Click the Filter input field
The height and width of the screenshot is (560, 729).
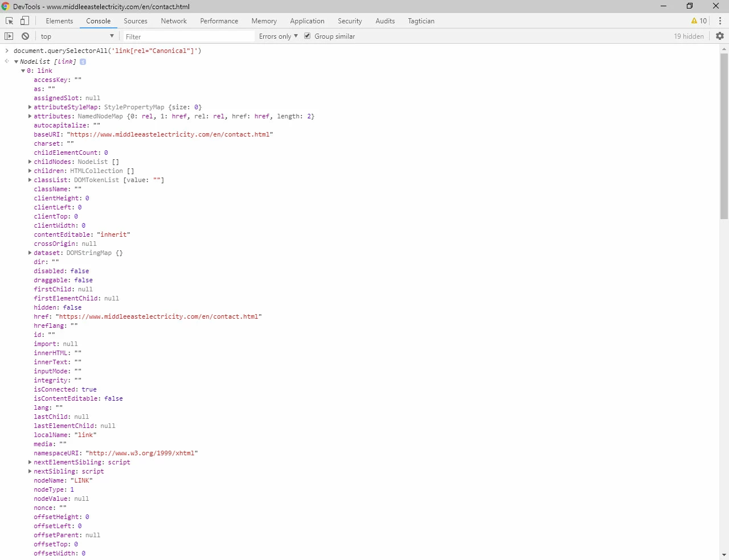(189, 36)
